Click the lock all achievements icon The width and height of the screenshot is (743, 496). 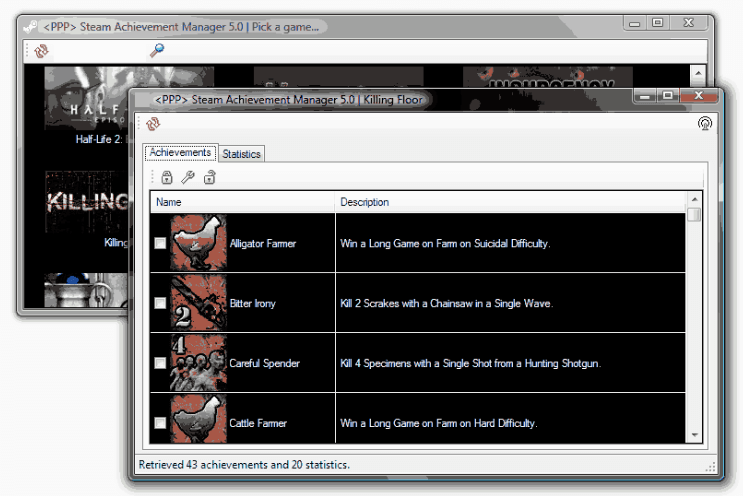point(167,178)
